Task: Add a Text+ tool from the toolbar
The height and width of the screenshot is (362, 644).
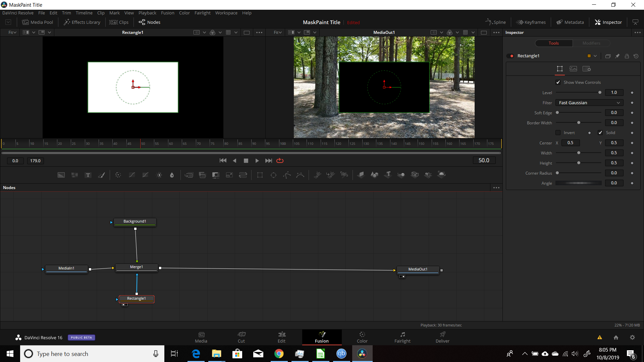Action: coord(88,175)
